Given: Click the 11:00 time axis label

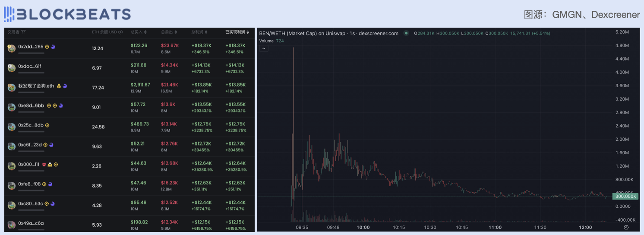Looking at the screenshot, I should coord(495,227).
